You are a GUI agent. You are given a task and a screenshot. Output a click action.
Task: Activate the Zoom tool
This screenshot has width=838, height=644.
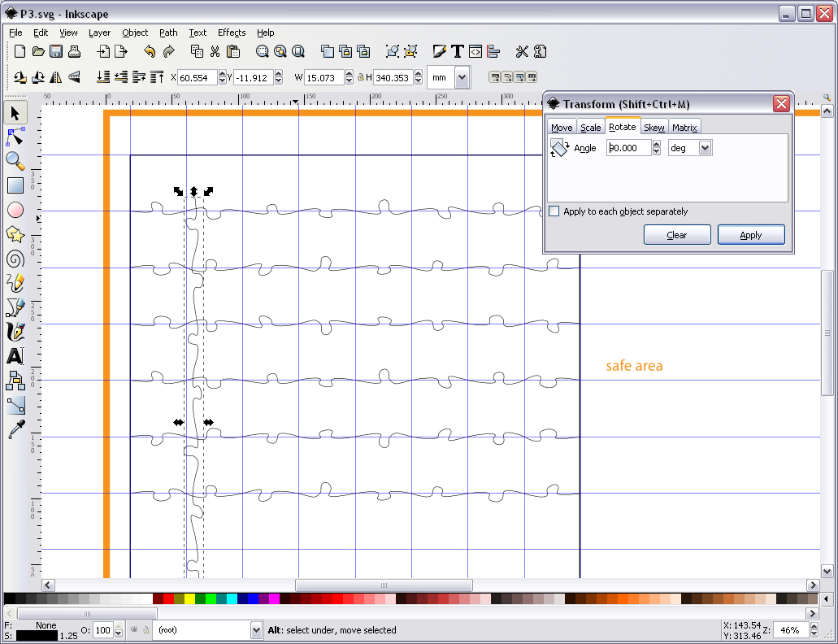pos(15,161)
